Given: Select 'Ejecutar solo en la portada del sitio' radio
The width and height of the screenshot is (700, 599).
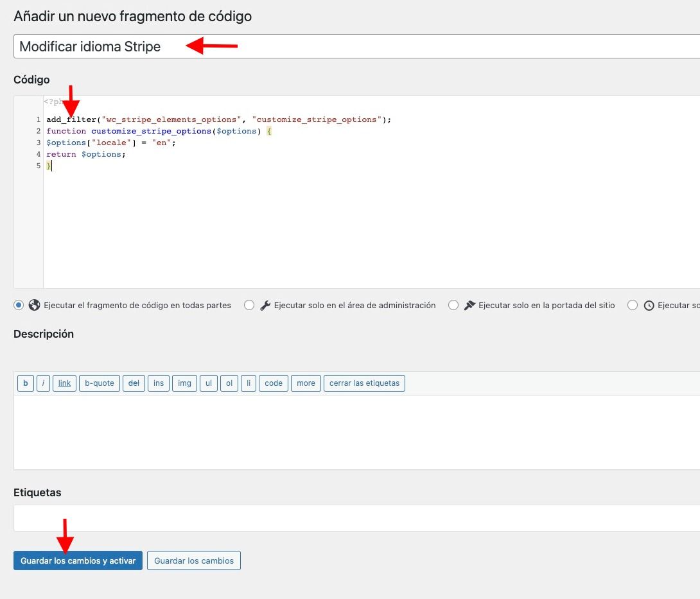Looking at the screenshot, I should tap(453, 305).
